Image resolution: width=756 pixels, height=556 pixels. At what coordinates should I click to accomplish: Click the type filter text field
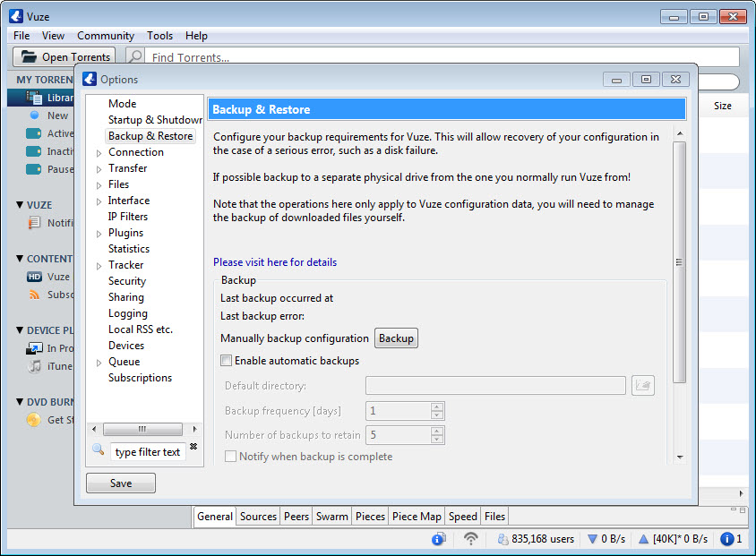pos(148,452)
